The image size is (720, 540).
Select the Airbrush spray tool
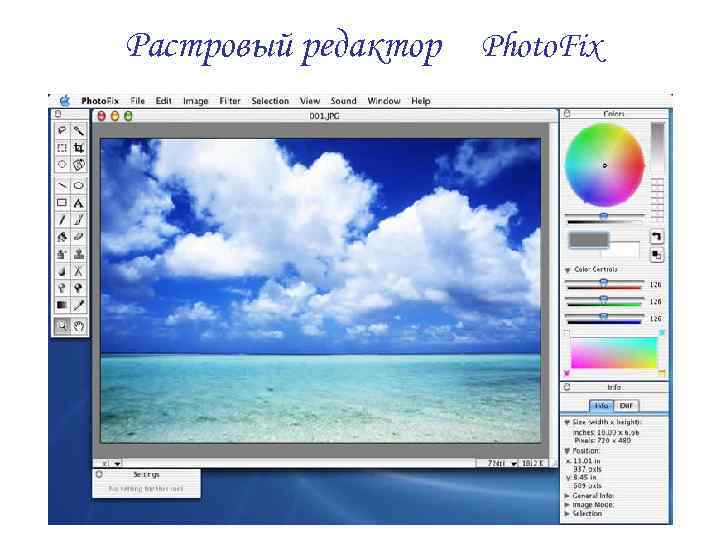(62, 254)
